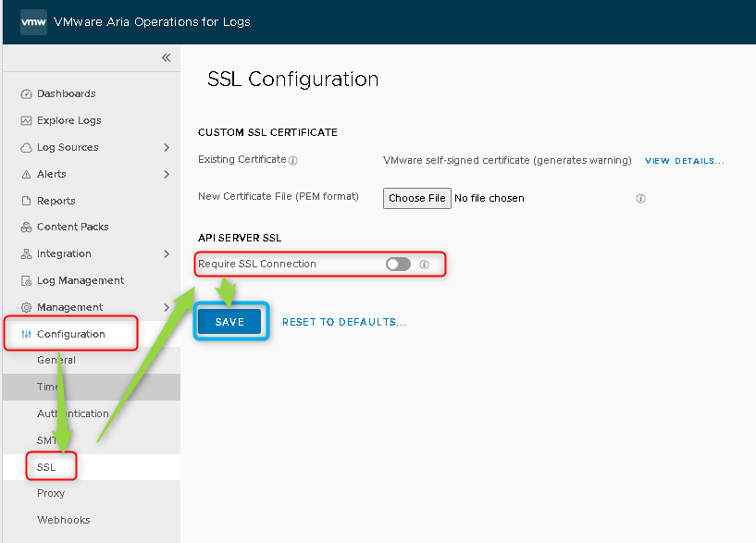Collapse the sidebar with double-chevron icon
This screenshot has height=543, width=756.
167,58
